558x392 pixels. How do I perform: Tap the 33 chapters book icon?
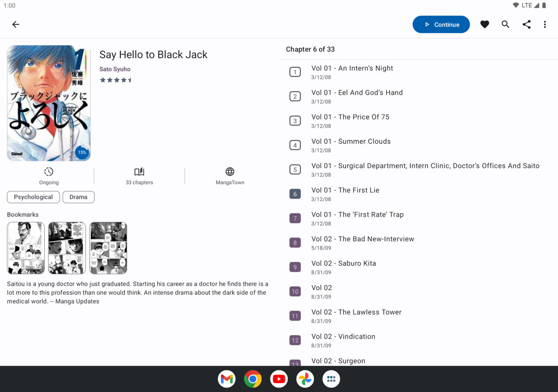tap(139, 172)
